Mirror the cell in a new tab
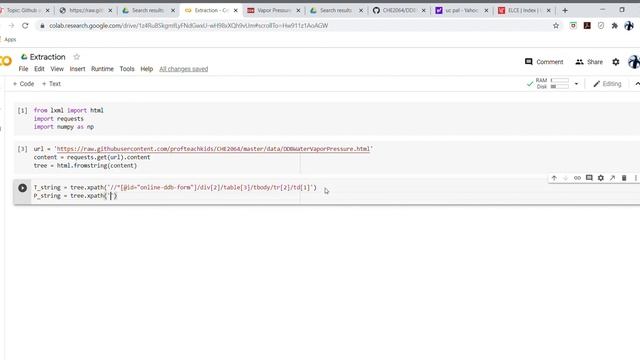 click(x=612, y=178)
